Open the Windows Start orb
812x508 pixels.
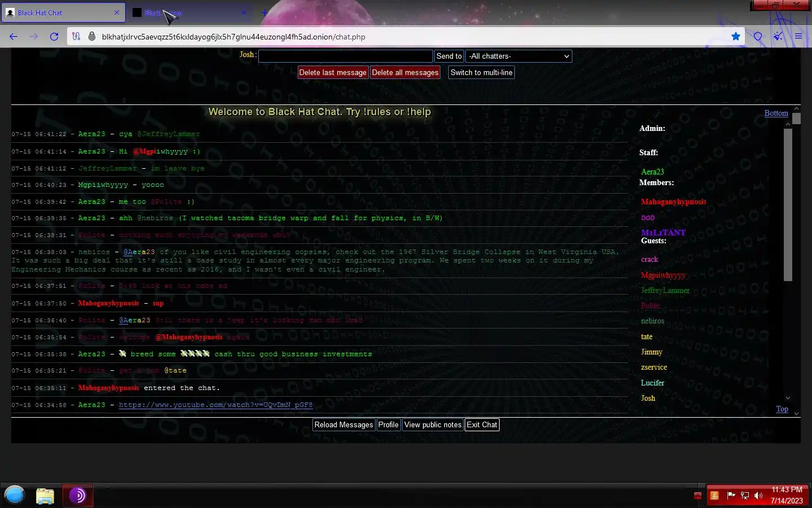[15, 495]
